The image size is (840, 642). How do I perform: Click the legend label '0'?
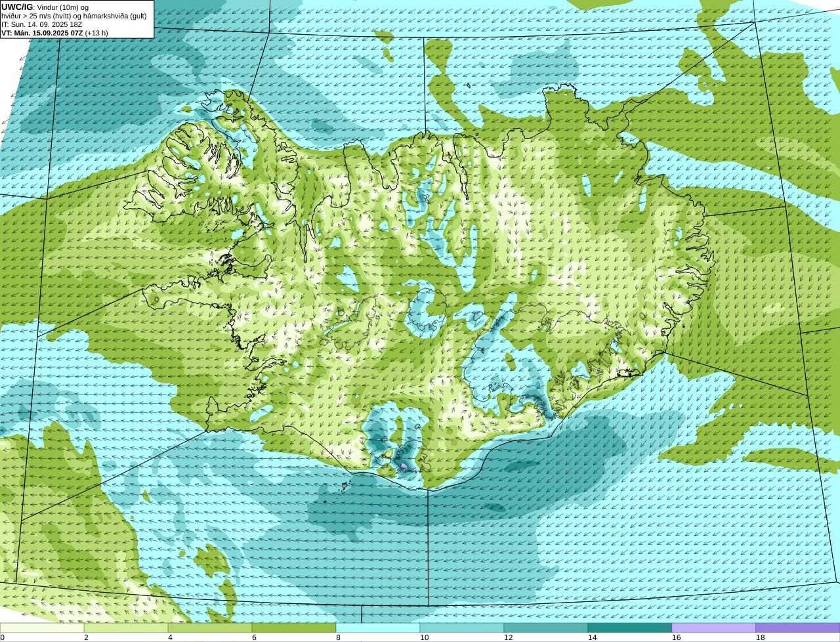click(x=2, y=637)
